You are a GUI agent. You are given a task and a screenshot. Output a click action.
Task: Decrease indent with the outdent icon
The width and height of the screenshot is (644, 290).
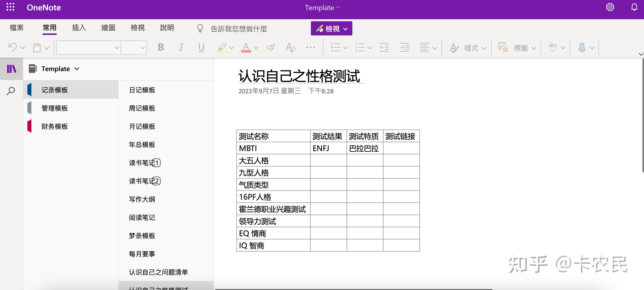click(384, 47)
